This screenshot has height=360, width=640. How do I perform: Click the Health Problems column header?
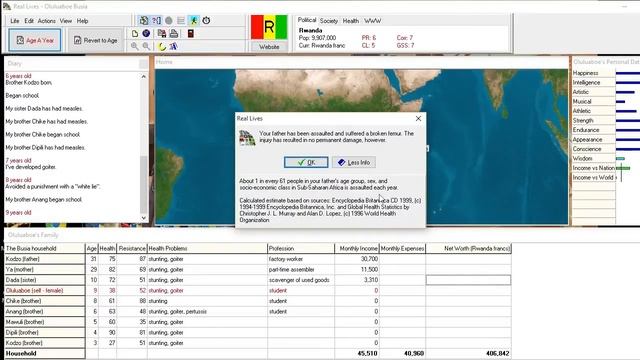pyautogui.click(x=207, y=248)
